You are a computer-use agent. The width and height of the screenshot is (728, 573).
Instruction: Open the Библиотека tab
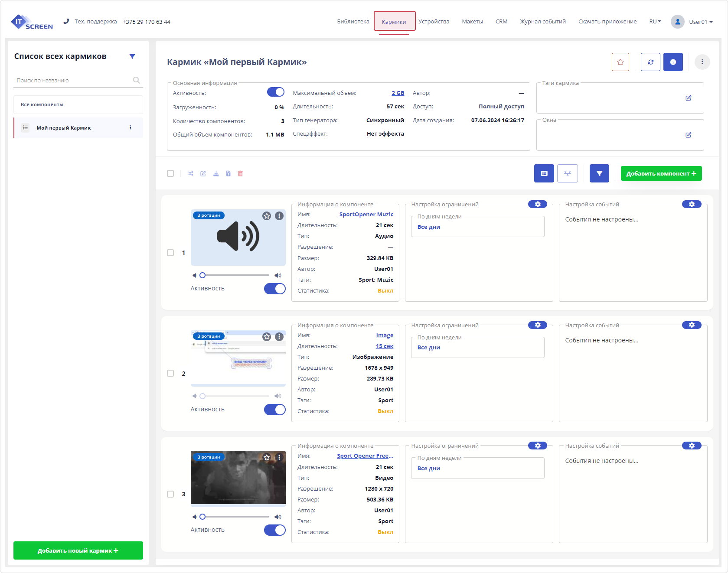pos(353,22)
